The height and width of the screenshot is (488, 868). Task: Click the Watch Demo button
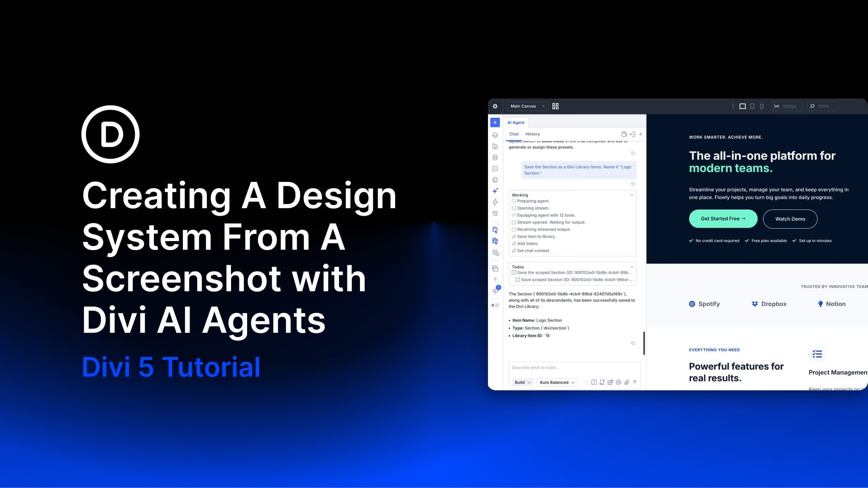pos(790,219)
